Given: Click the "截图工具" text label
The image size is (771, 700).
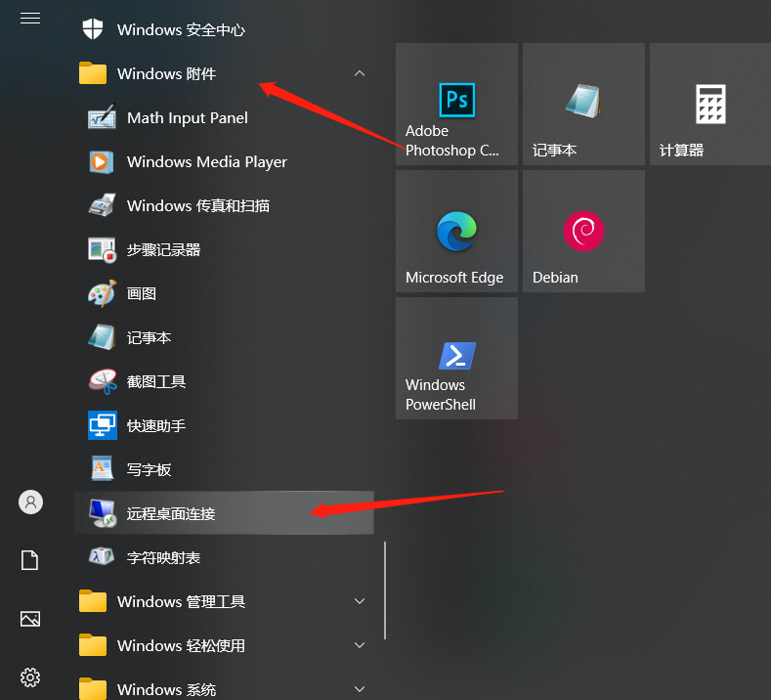Looking at the screenshot, I should (x=156, y=381).
